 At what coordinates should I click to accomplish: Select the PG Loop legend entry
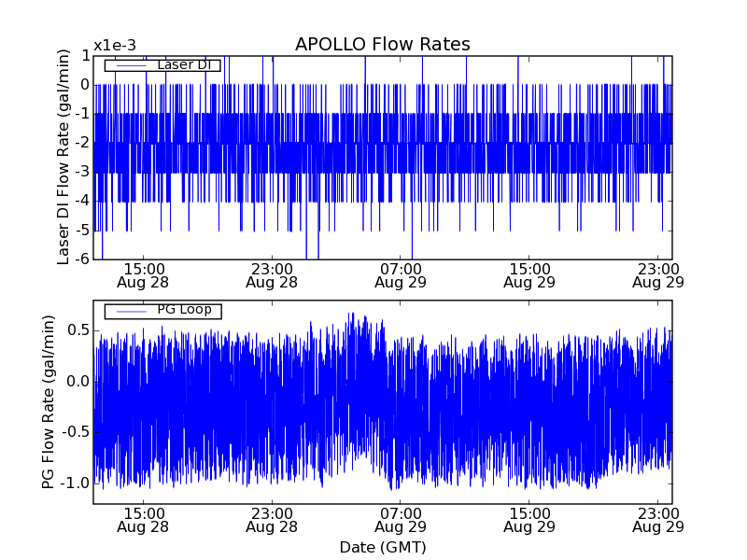[x=162, y=311]
